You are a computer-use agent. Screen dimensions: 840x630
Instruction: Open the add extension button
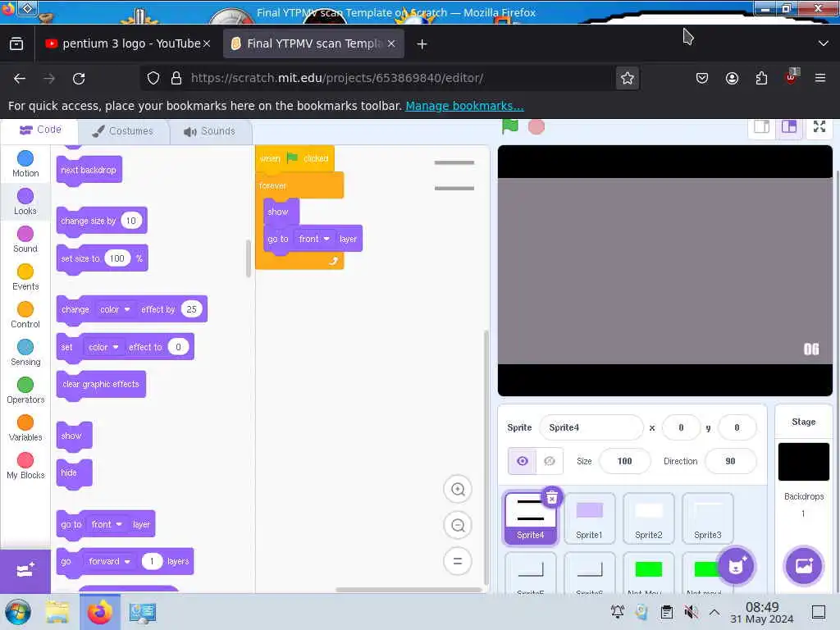coord(25,571)
